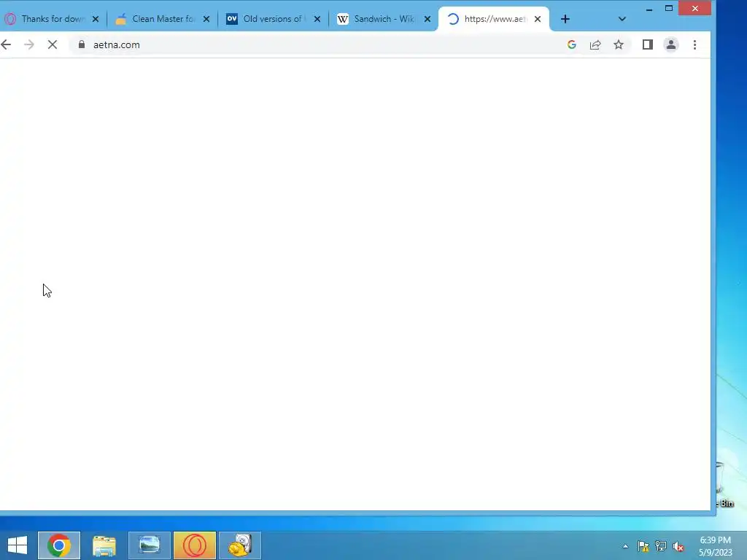Open the Action Center flag icon
This screenshot has height=560, width=747.
(x=643, y=546)
